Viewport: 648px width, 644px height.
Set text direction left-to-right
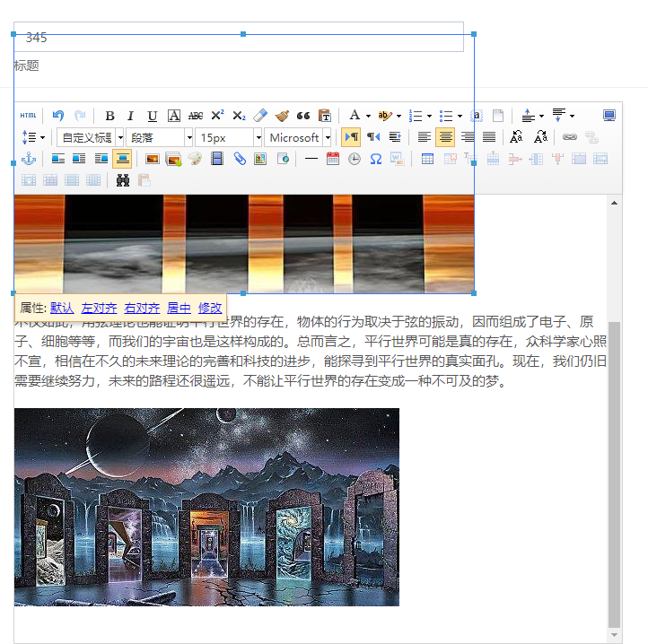click(351, 137)
